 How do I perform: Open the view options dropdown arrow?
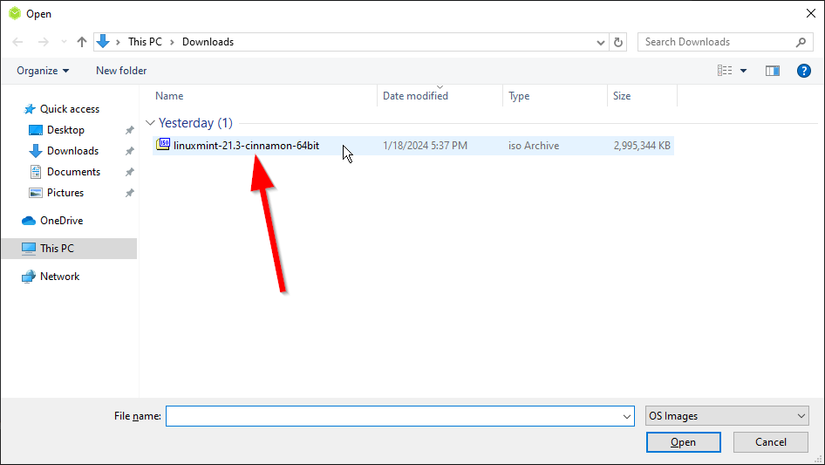point(743,70)
